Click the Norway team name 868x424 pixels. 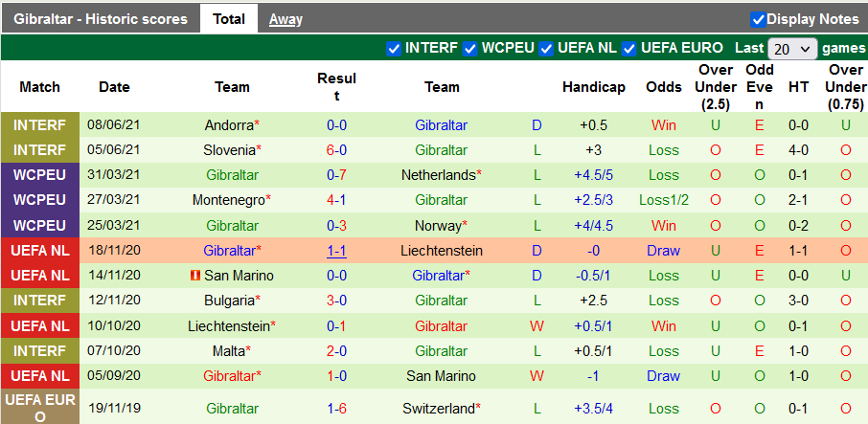439,226
